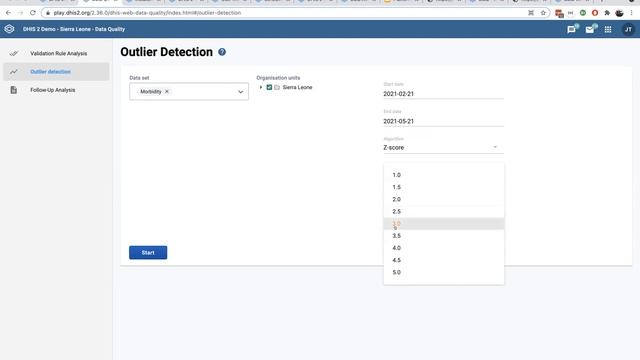Go back with browser back arrow
The width and height of the screenshot is (640, 360).
[9, 13]
